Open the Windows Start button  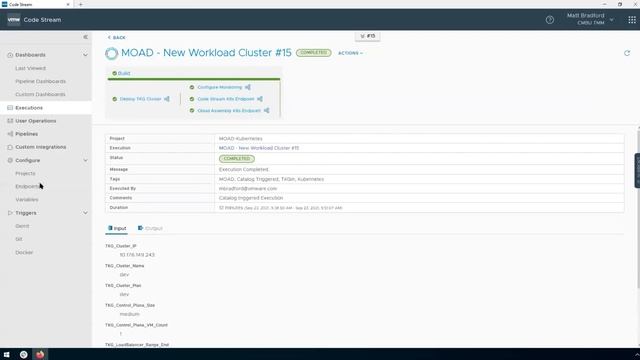tap(7, 354)
